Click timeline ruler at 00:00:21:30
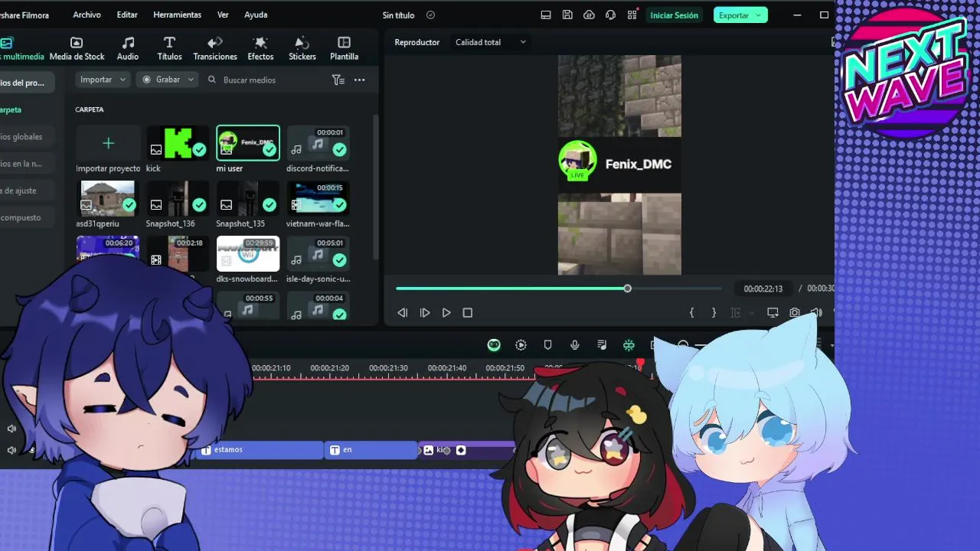The height and width of the screenshot is (551, 980). pyautogui.click(x=388, y=369)
